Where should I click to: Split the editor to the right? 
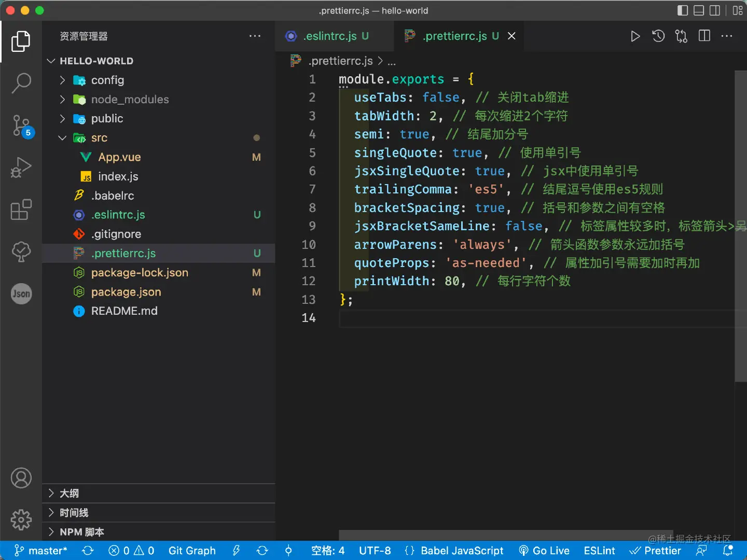coord(704,36)
